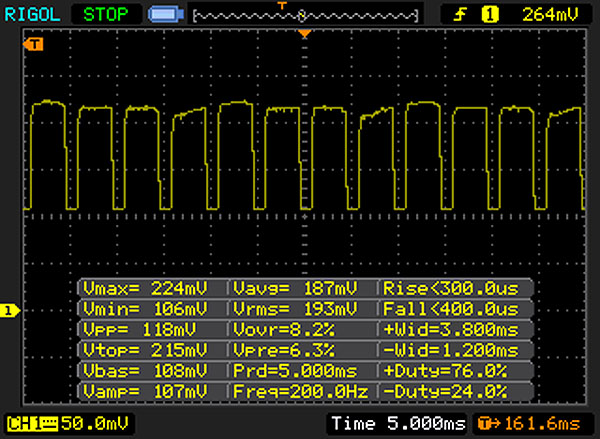The height and width of the screenshot is (439, 600).
Task: Click the waveform memory overview bar
Action: (x=305, y=16)
